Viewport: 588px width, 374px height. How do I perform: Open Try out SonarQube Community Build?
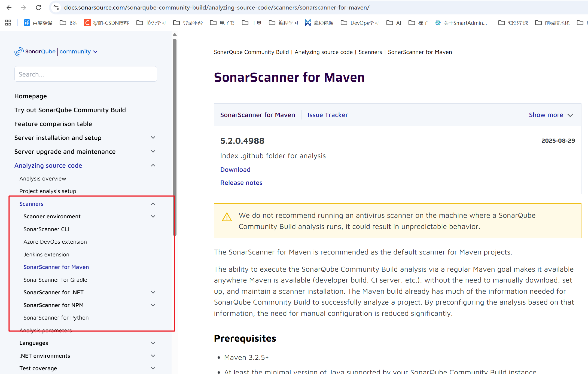click(70, 110)
